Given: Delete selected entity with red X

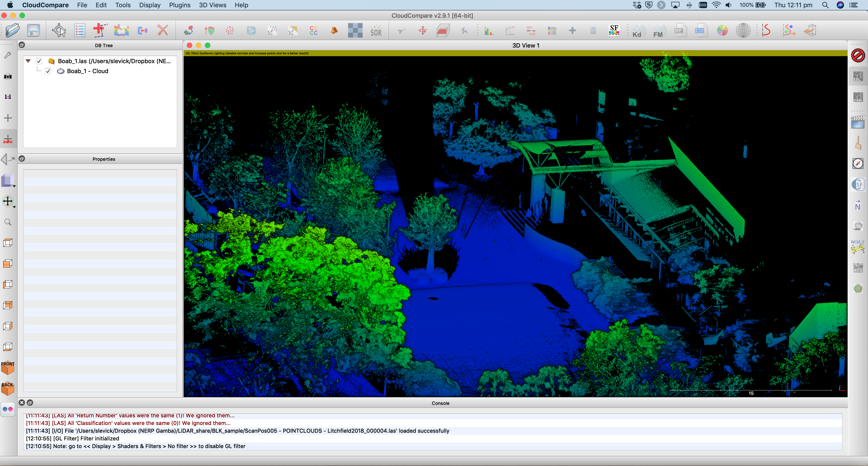Looking at the screenshot, I should (x=163, y=30).
